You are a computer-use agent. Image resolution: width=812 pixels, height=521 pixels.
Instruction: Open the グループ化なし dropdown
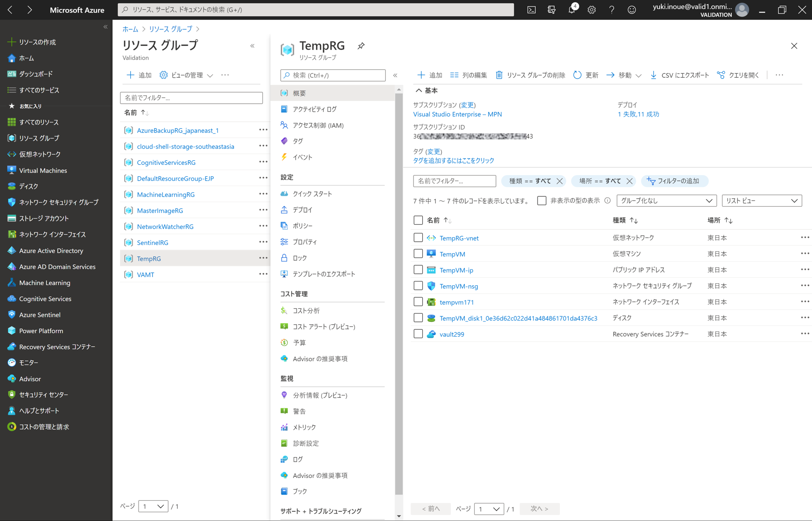pos(666,201)
